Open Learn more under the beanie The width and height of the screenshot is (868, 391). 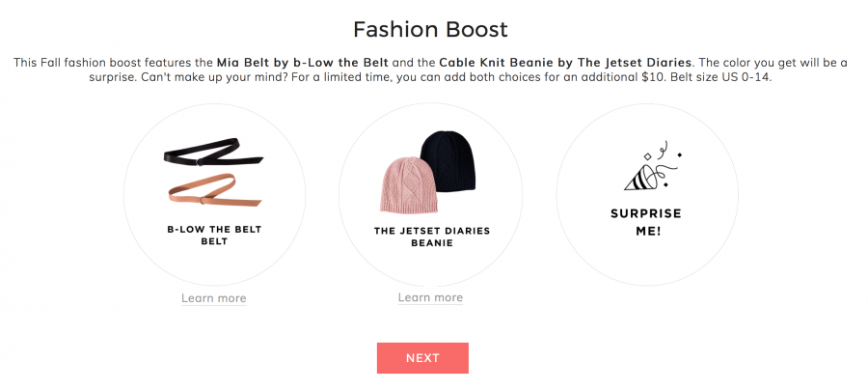(430, 297)
